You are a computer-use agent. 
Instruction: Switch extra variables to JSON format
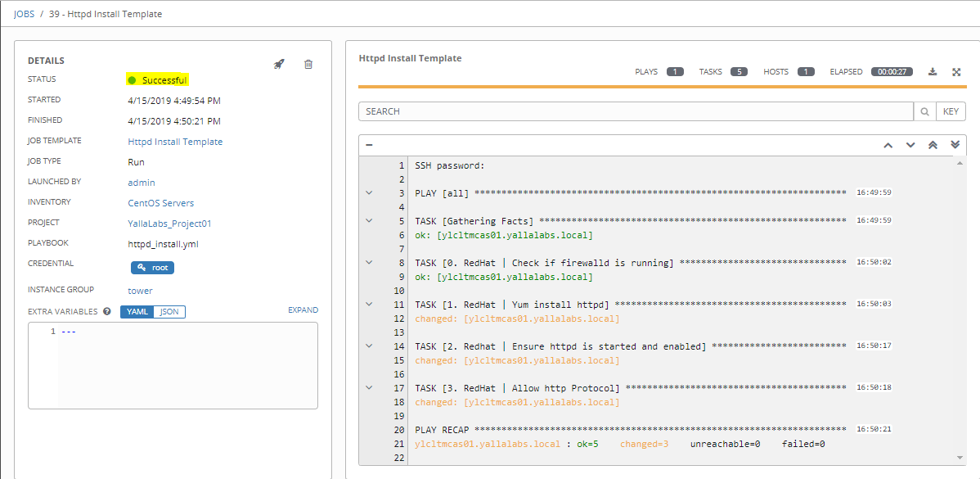pyautogui.click(x=169, y=311)
